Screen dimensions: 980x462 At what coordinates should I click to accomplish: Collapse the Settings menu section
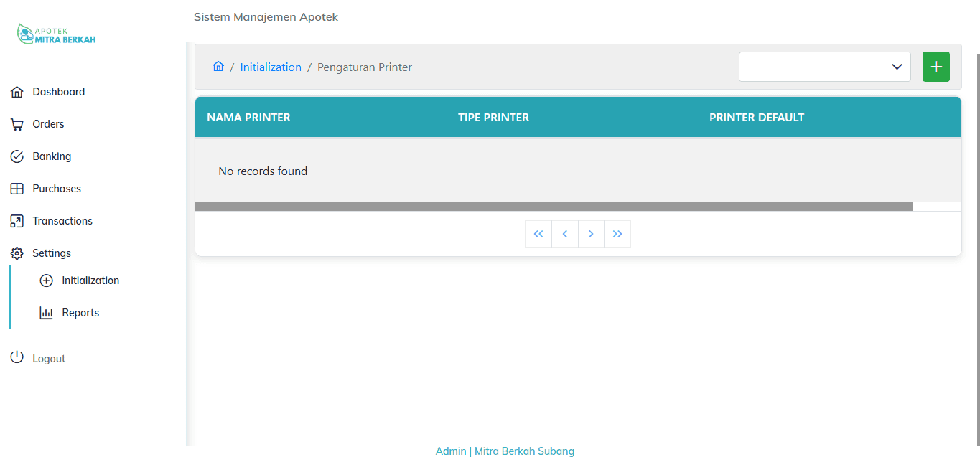[x=52, y=253]
